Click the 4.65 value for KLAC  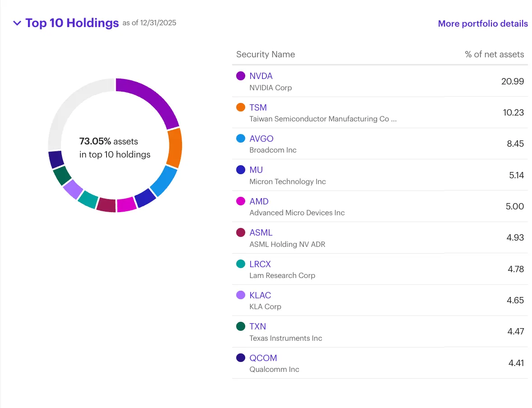(x=515, y=301)
